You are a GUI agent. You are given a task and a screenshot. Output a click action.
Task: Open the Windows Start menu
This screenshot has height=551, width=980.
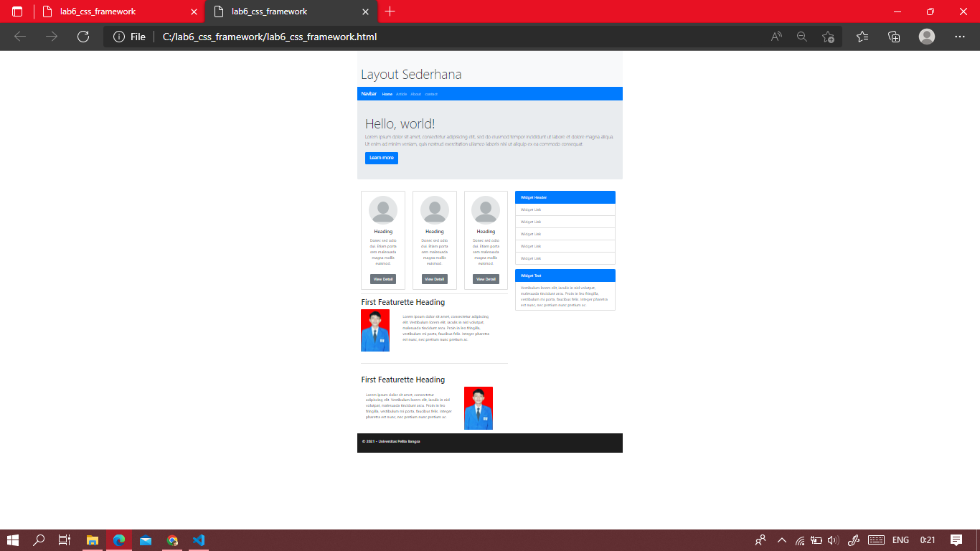point(12,540)
